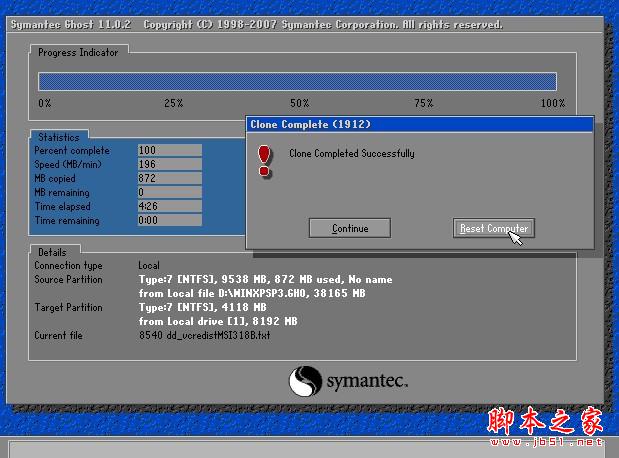
Task: Click the 'Target Partition' label
Action: (x=68, y=307)
